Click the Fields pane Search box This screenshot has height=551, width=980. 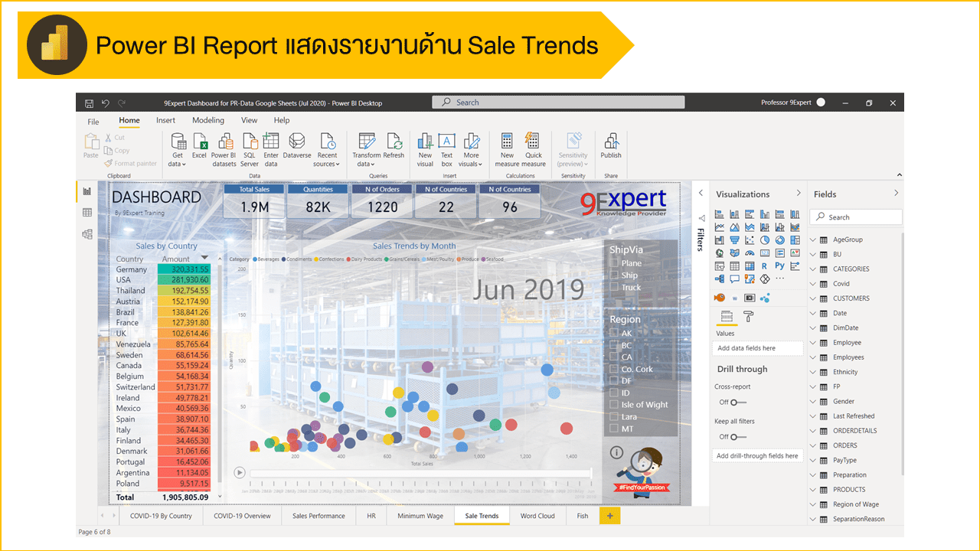point(856,217)
